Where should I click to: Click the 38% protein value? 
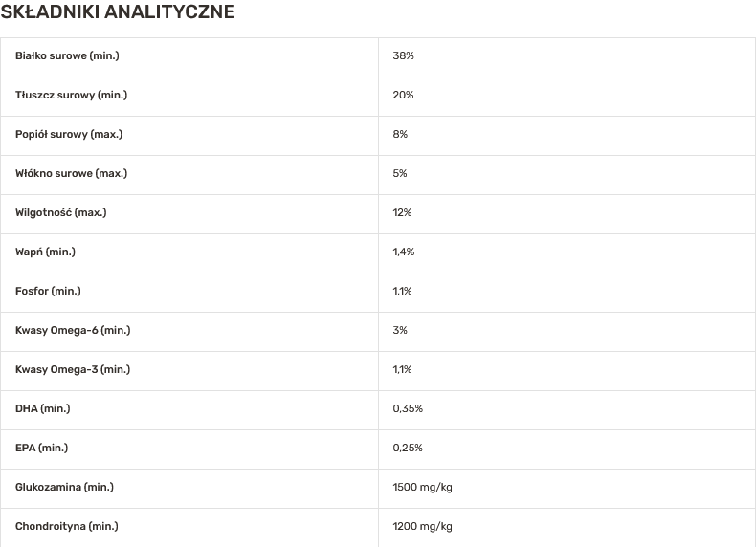(403, 56)
